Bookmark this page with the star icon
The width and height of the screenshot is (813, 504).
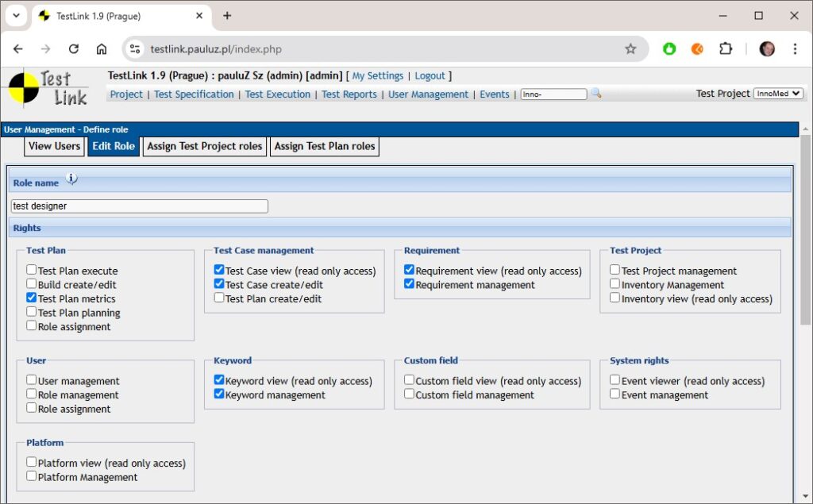tap(630, 49)
